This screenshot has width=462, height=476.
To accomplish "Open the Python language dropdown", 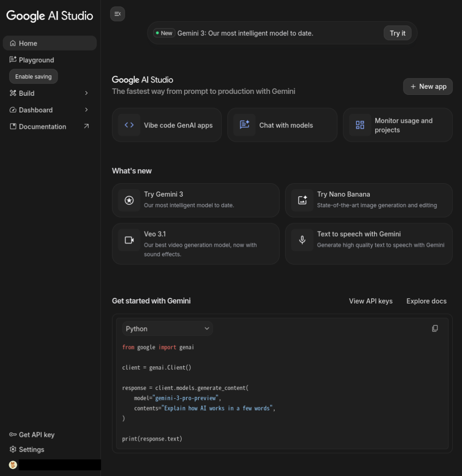I will click(167, 329).
